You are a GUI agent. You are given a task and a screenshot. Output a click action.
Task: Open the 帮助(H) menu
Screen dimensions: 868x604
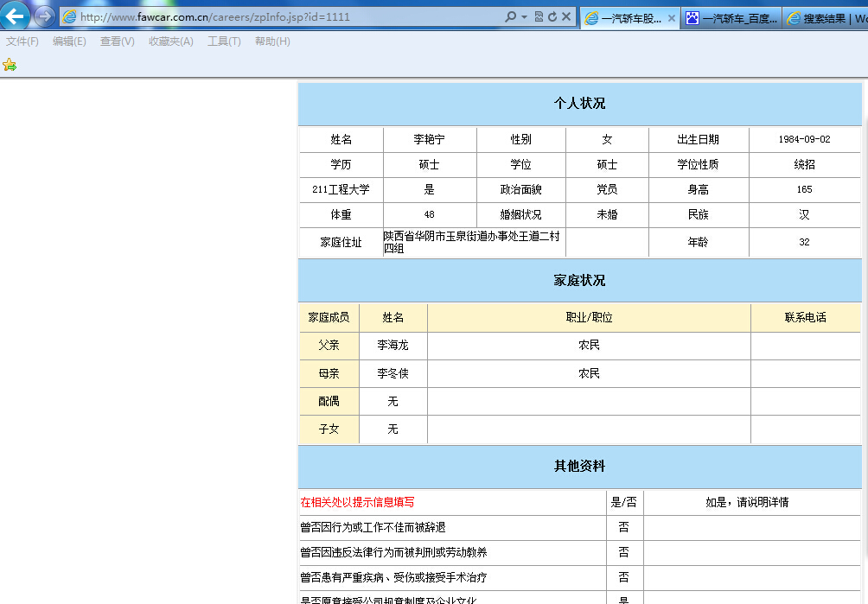pos(272,41)
